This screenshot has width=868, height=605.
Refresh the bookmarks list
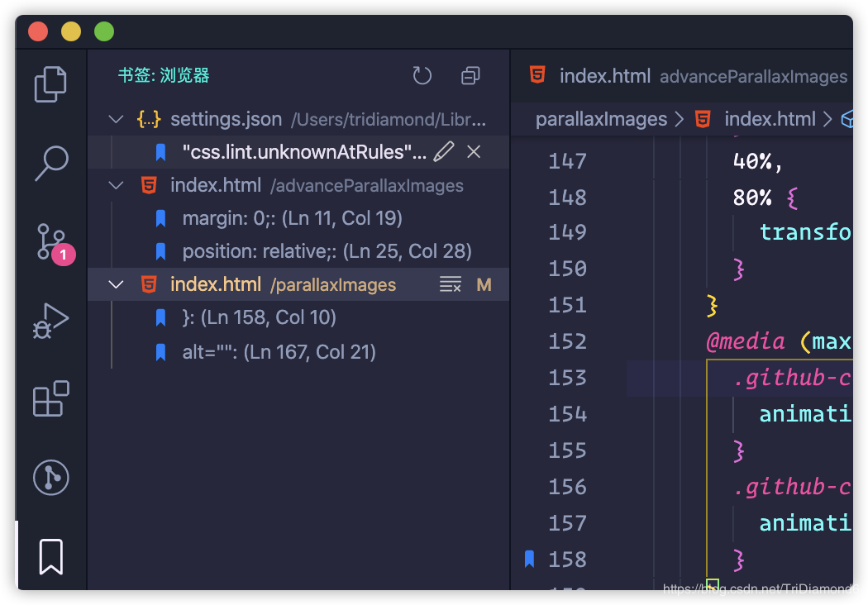click(422, 75)
